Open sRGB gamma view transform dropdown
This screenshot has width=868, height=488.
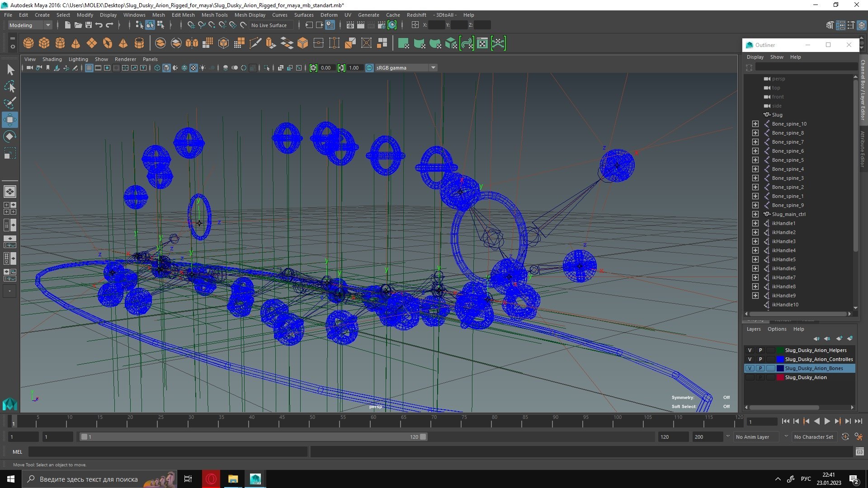coord(406,68)
